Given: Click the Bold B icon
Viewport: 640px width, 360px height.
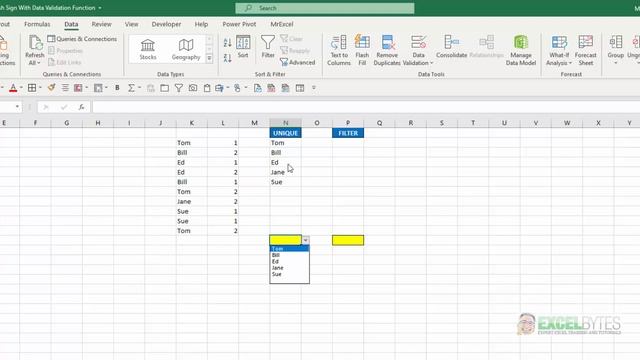Looking at the screenshot, I should [117, 88].
